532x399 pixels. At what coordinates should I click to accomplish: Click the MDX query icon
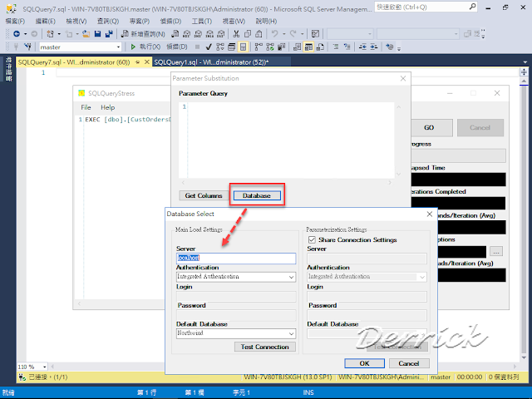click(x=186, y=33)
